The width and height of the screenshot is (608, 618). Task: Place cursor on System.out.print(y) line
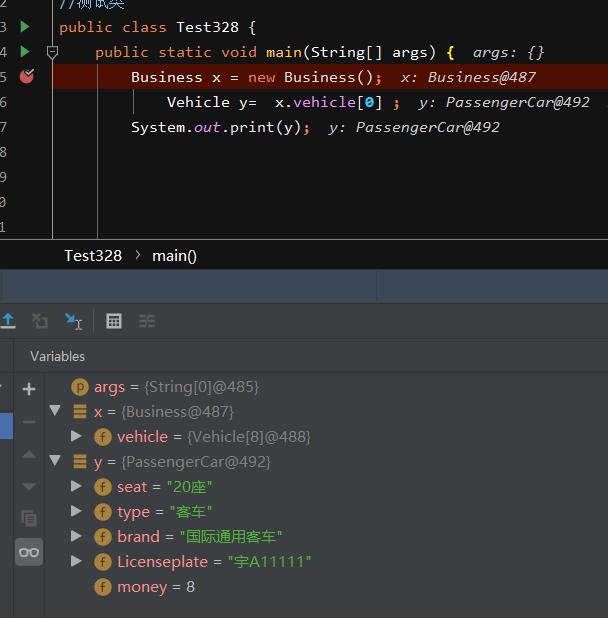(x=221, y=127)
